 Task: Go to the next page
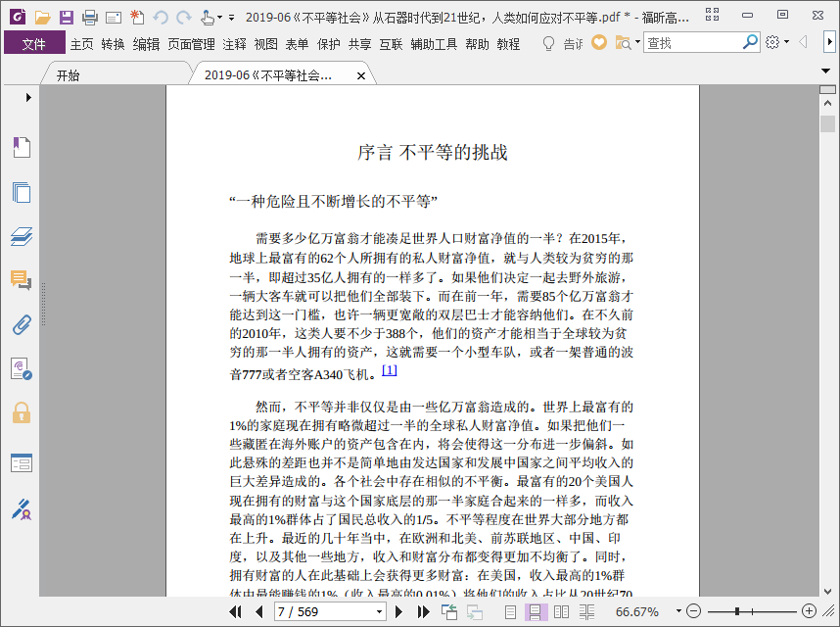(x=398, y=611)
